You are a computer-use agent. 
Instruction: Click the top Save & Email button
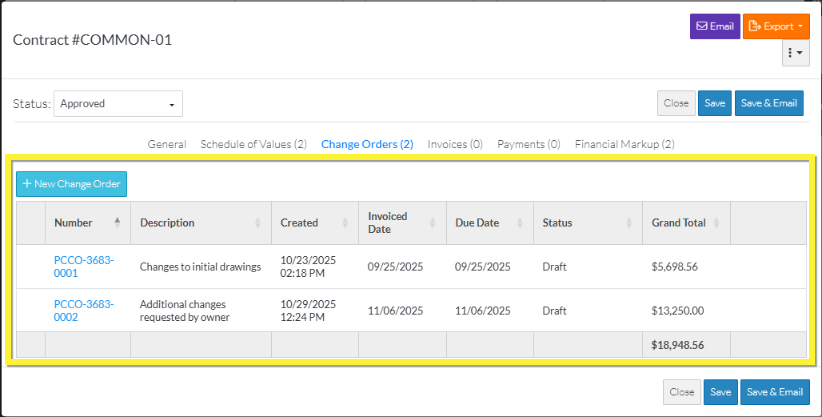[769, 103]
